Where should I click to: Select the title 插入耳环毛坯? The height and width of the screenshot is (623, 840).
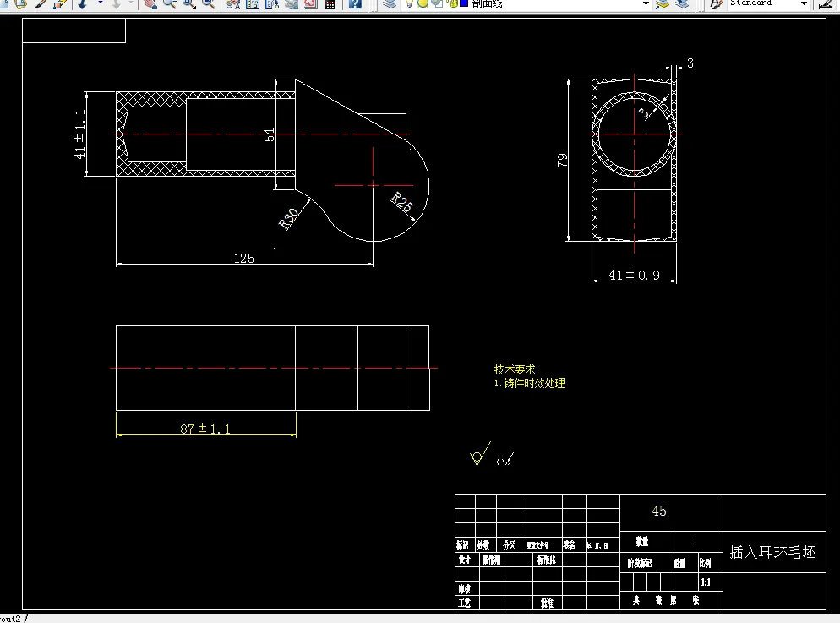(x=772, y=552)
